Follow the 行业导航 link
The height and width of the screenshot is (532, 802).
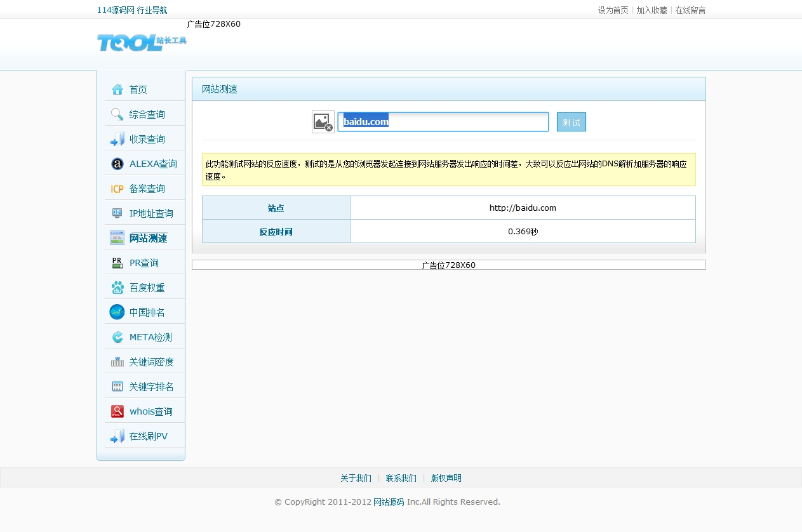point(152,10)
